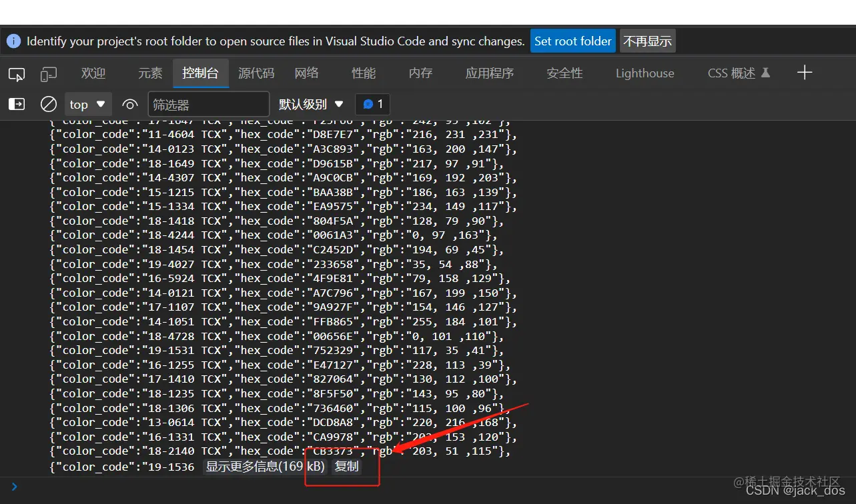This screenshot has width=856, height=504.
Task: Click console line with 18-4728 TCX
Action: click(277, 336)
